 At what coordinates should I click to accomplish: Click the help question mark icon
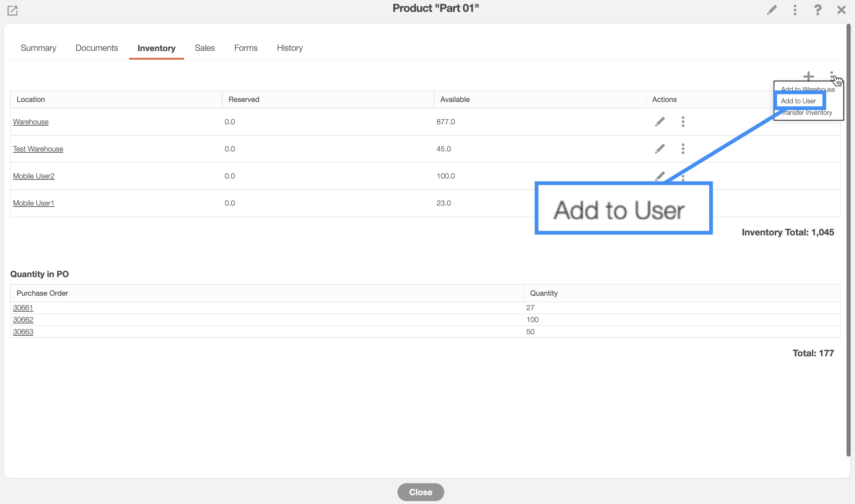point(818,10)
